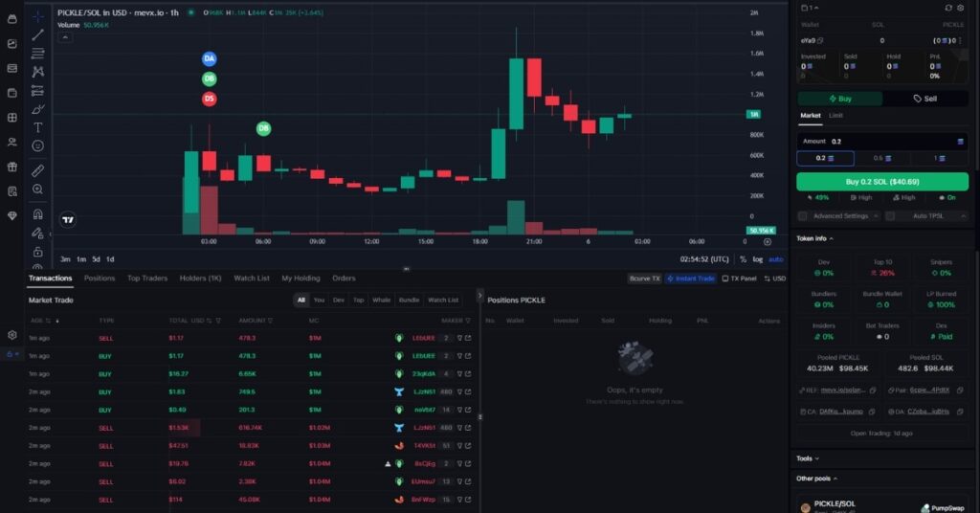Toggle log scale on chart
This screenshot has width=980, height=513.
coord(758,259)
